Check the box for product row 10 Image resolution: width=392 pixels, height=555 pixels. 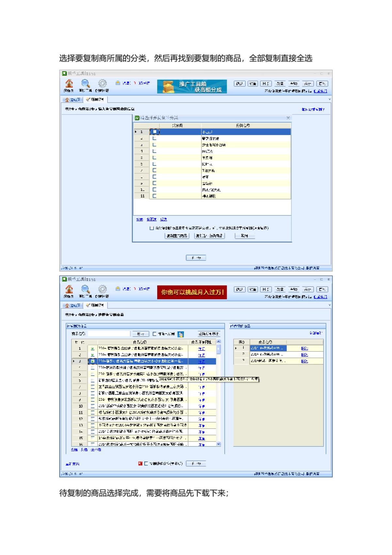click(x=93, y=406)
